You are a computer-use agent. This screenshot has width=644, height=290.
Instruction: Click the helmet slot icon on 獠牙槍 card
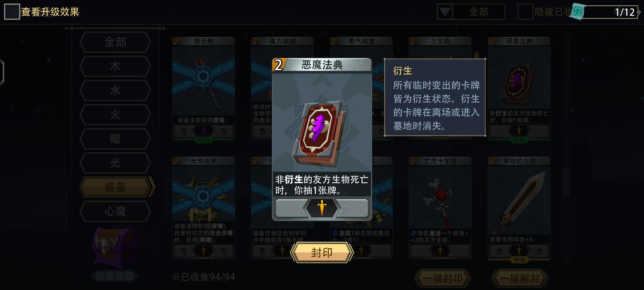[x=184, y=132]
